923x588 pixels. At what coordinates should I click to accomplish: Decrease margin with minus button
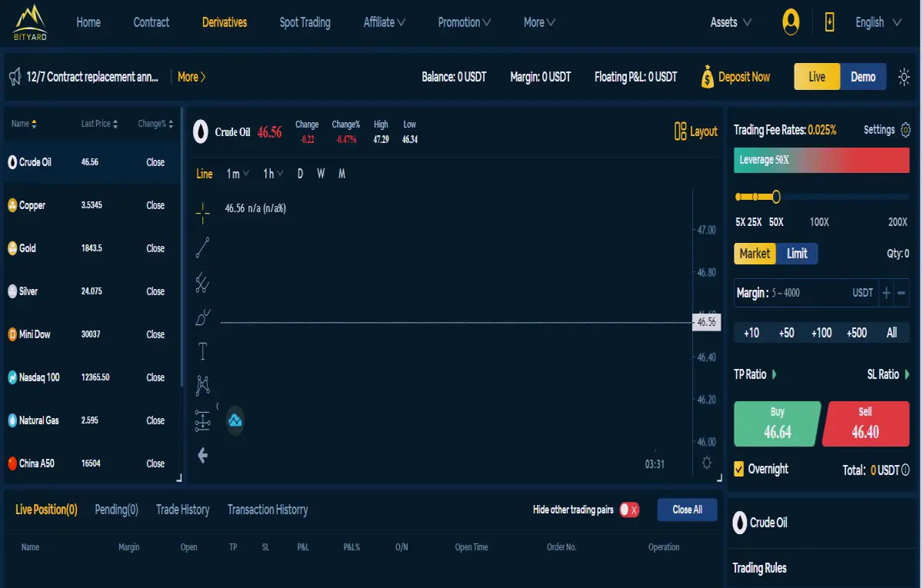pyautogui.click(x=901, y=293)
